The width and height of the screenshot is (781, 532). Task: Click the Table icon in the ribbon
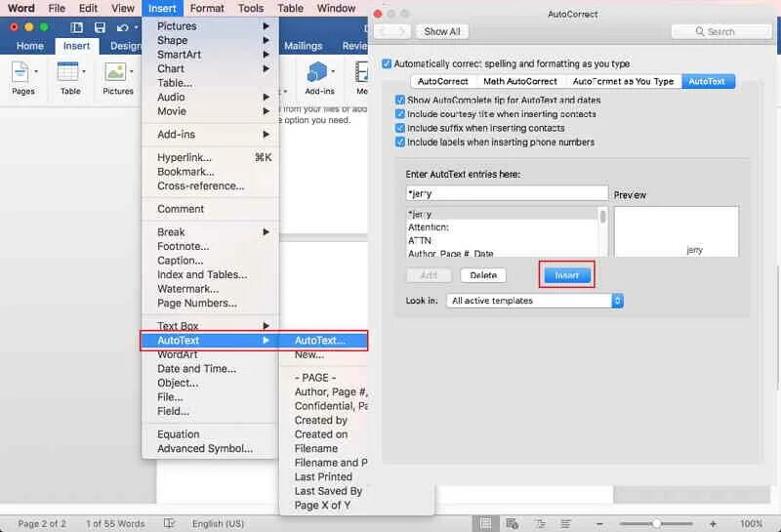pyautogui.click(x=67, y=72)
